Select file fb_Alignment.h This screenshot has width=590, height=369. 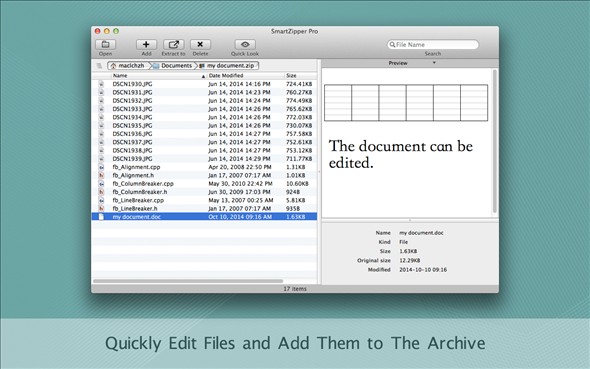point(204,175)
